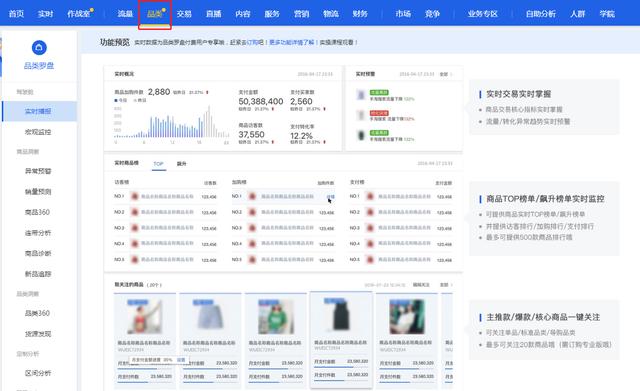Select the highlighted 品类 navigation item
Screen dimensions: 640x391
155,14
